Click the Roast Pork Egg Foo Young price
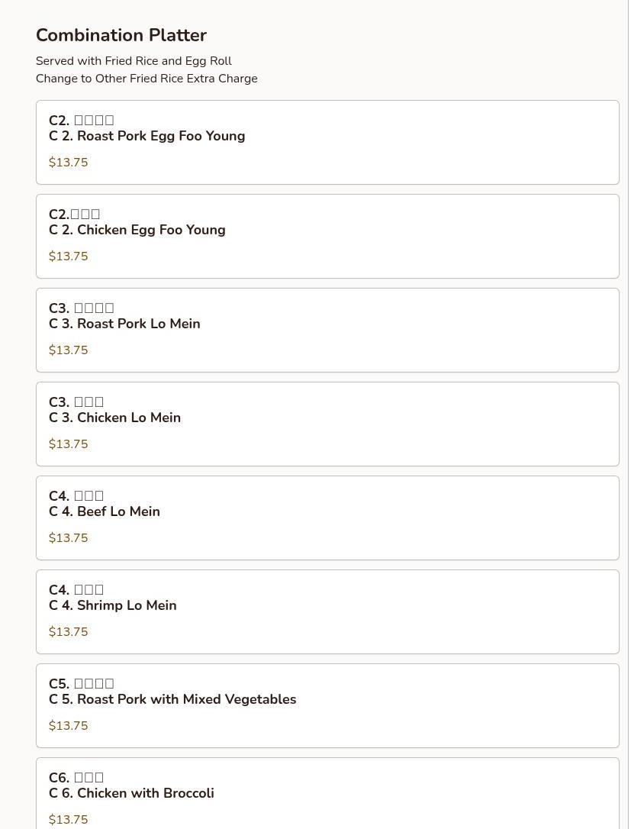 [68, 163]
